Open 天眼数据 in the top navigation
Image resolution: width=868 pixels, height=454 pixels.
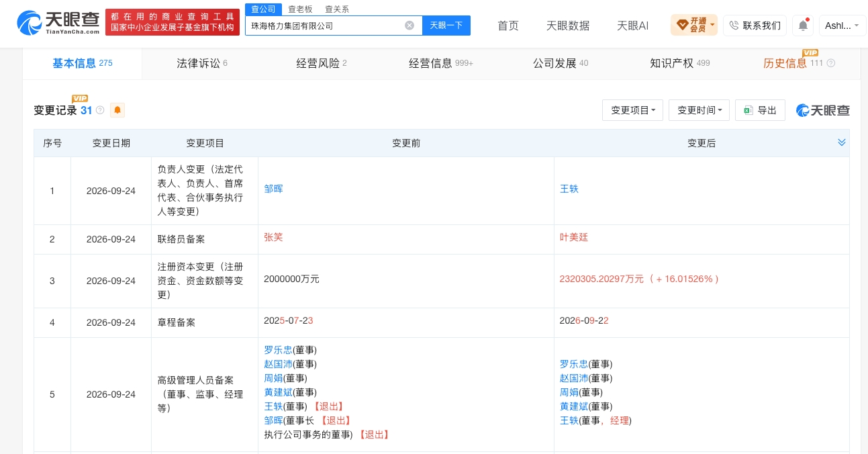point(568,26)
